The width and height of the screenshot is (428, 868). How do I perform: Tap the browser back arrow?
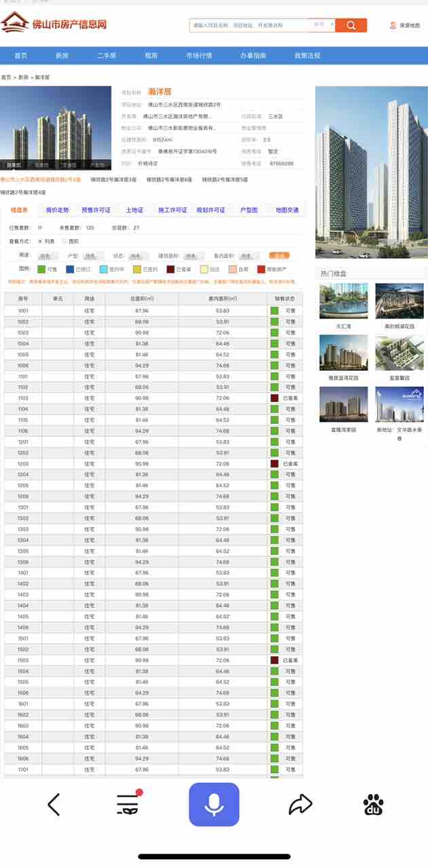(54, 805)
